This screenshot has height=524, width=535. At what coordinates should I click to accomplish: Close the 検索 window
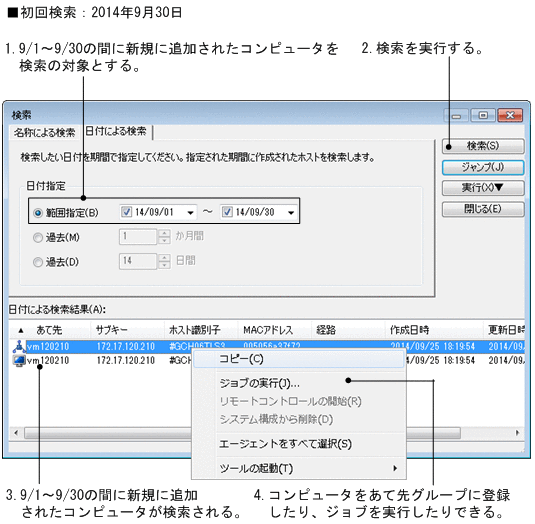pyautogui.click(x=510, y=116)
